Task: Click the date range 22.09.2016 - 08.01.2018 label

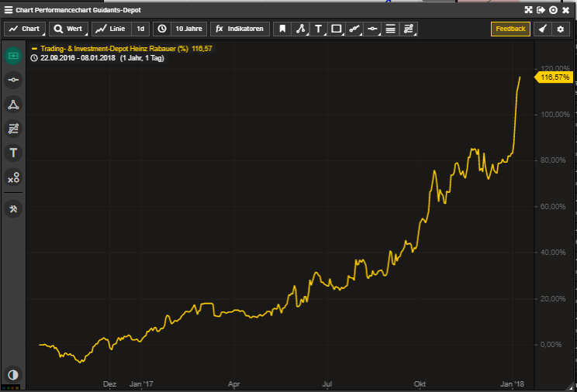Action: pos(78,58)
